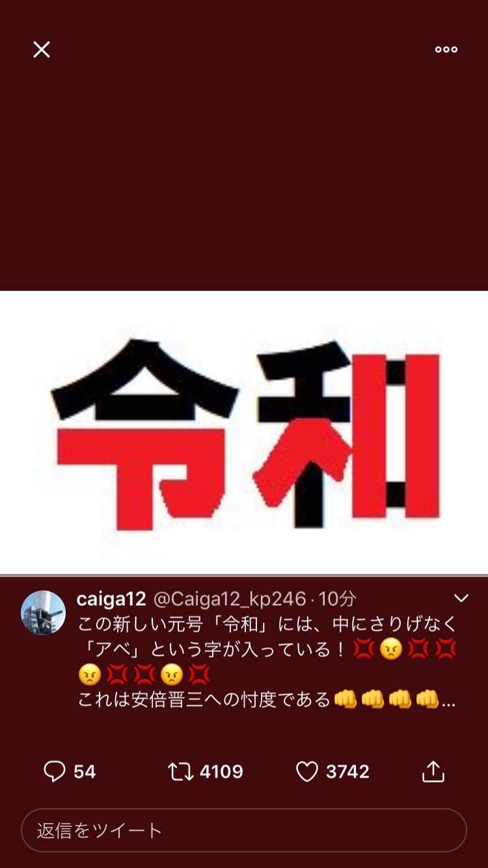Open the @Caiga12_kp246 handle link
The width and height of the screenshot is (488, 868).
(229, 599)
